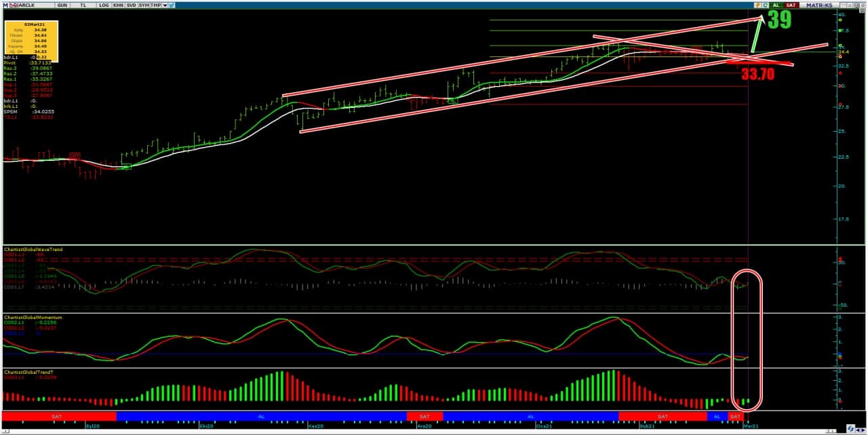The width and height of the screenshot is (868, 435).
Task: Open the TL currency selector
Action: coord(83,5)
